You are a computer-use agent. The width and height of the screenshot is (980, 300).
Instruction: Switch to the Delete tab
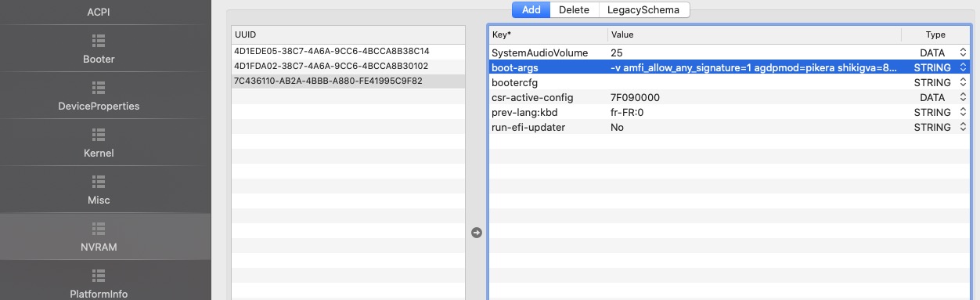pyautogui.click(x=574, y=9)
